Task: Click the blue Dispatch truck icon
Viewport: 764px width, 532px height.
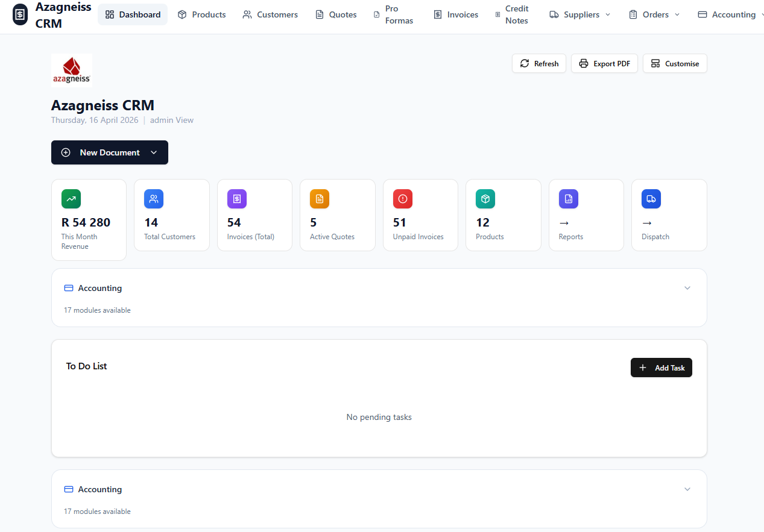Action: point(651,199)
